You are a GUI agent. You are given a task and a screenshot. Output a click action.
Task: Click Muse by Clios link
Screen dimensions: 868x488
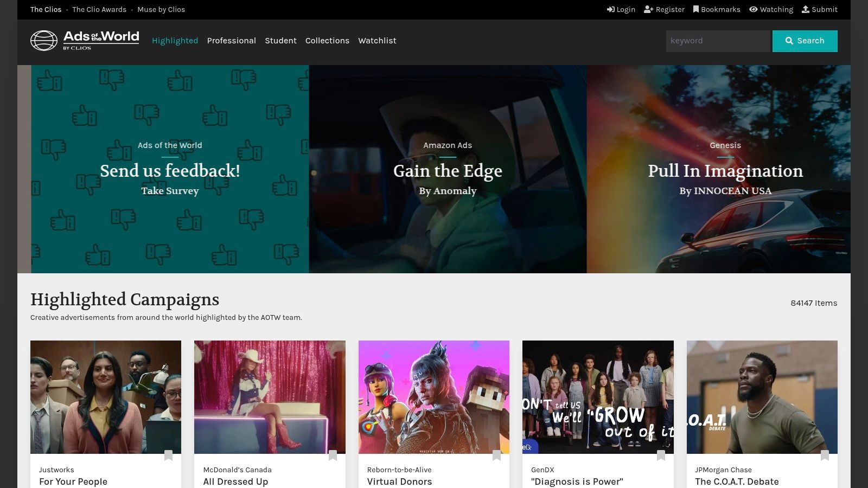click(x=161, y=10)
